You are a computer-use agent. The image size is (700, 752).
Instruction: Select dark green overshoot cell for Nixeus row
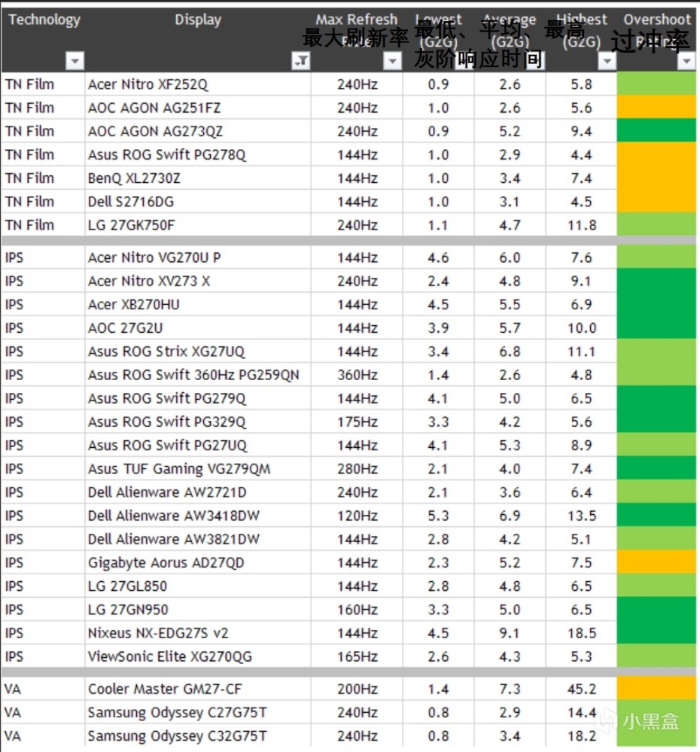[656, 632]
